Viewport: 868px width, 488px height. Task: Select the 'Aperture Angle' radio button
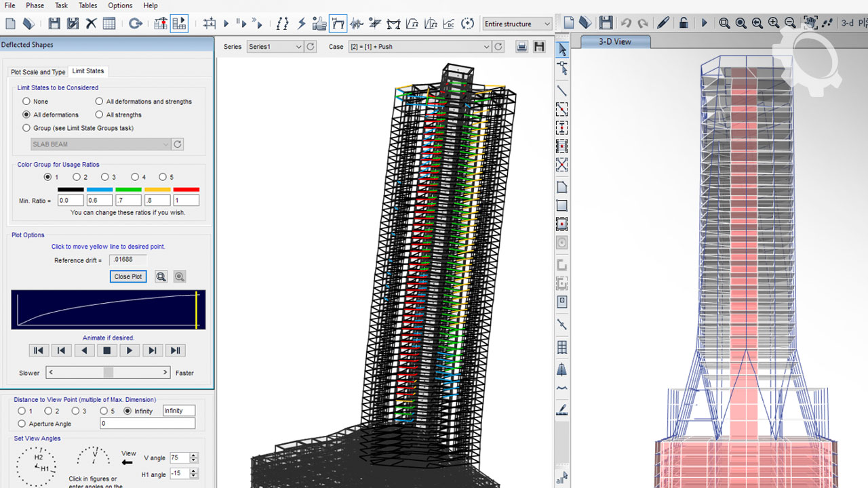tap(22, 424)
